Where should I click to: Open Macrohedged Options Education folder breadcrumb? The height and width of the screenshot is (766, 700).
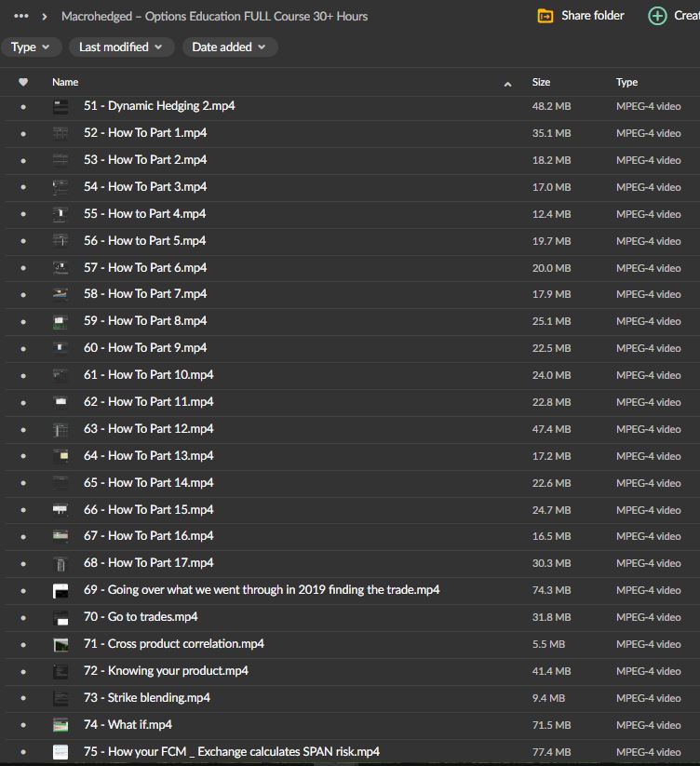click(x=214, y=17)
